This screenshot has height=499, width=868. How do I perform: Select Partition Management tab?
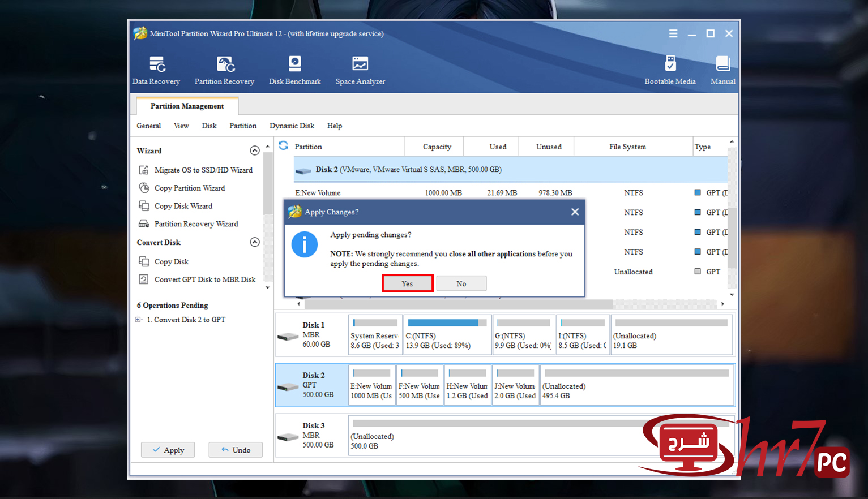point(187,106)
